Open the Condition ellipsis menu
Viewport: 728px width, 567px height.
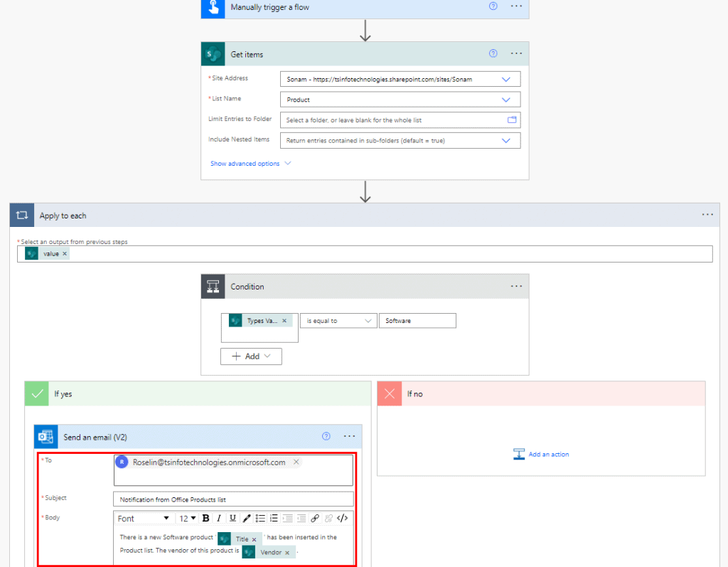coord(516,286)
